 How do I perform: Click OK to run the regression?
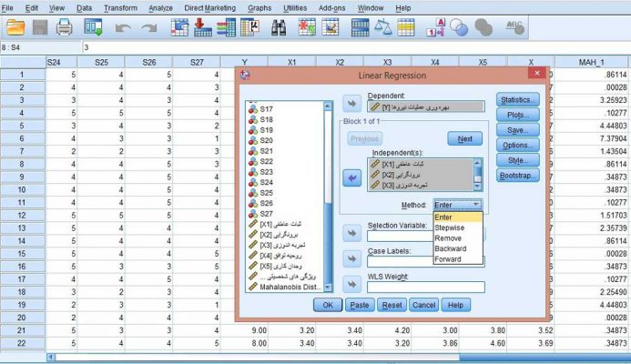pyautogui.click(x=328, y=305)
